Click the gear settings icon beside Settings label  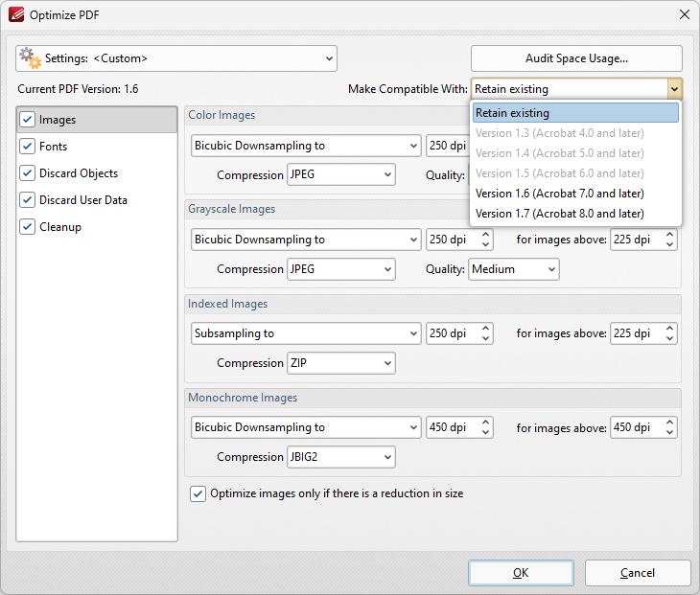coord(30,58)
